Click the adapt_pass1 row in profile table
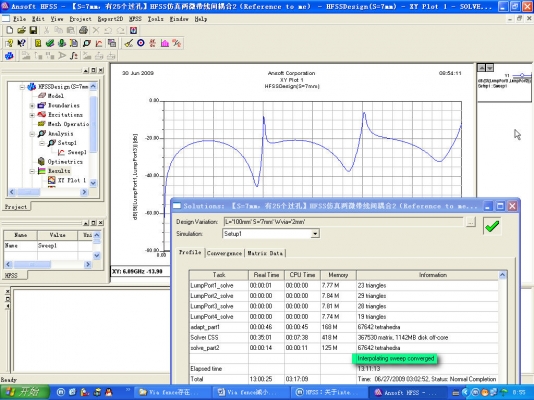 tap(344, 327)
